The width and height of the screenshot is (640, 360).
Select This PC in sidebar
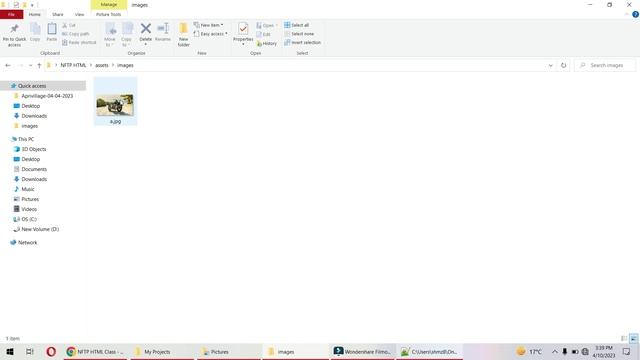point(26,139)
